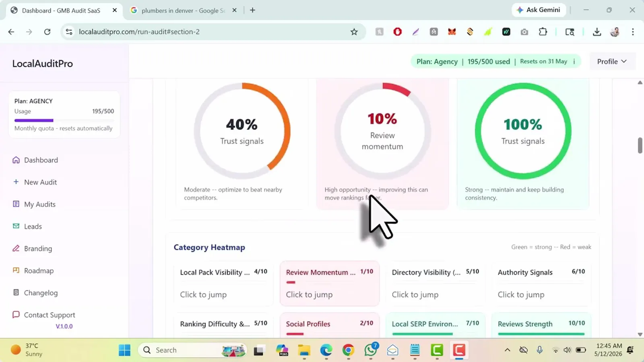This screenshot has height=362, width=644.
Task: Click the MetaMask fox extension icon
Action: click(x=452, y=32)
